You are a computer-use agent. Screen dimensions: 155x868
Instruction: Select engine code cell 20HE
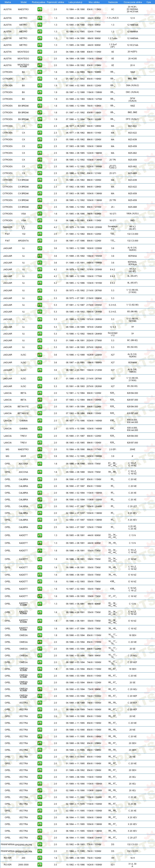pos(132,450)
